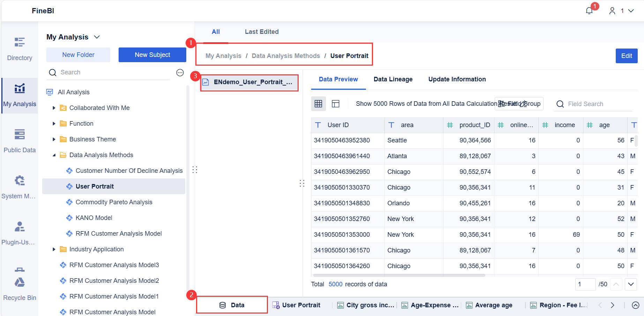Select the Data Analysis Methods tree item icon

point(63,155)
